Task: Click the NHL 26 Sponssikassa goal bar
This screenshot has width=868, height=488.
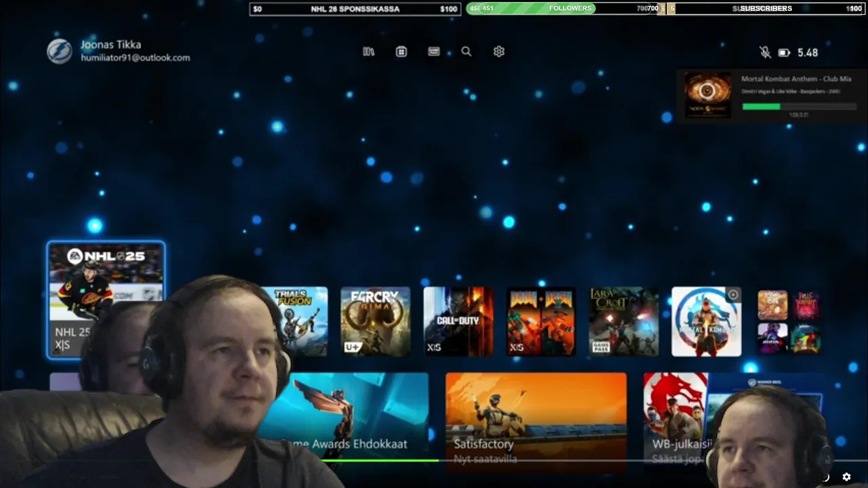Action: (355, 9)
